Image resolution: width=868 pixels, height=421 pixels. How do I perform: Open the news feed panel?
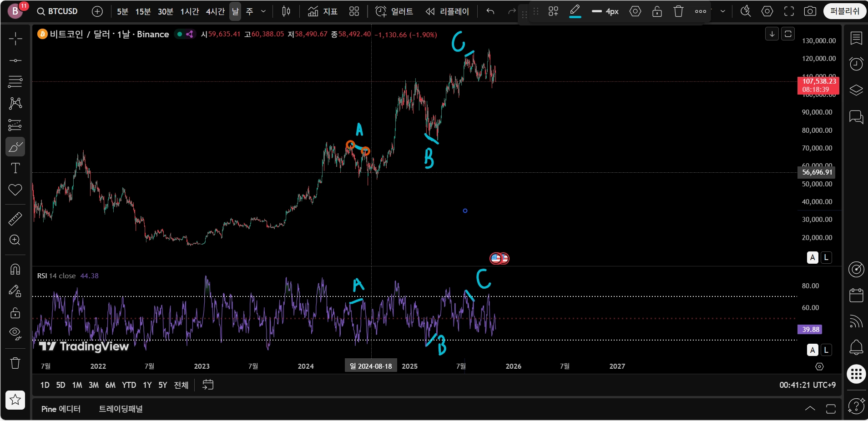click(x=856, y=321)
